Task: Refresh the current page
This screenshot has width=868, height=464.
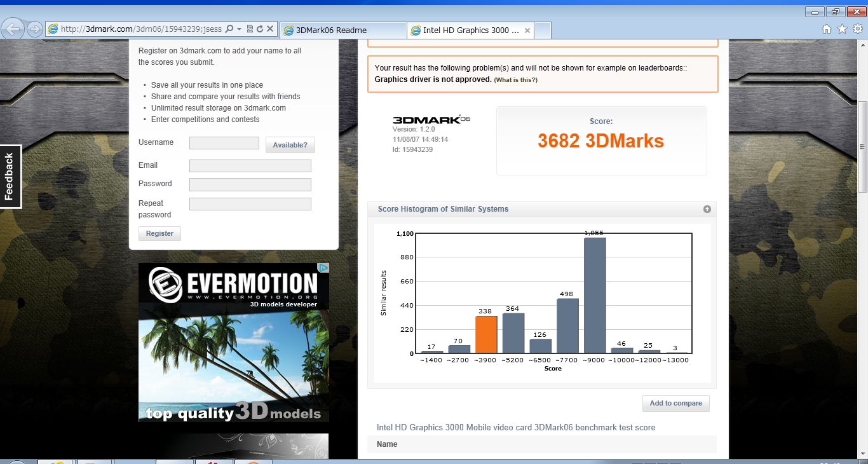Action: [x=260, y=29]
